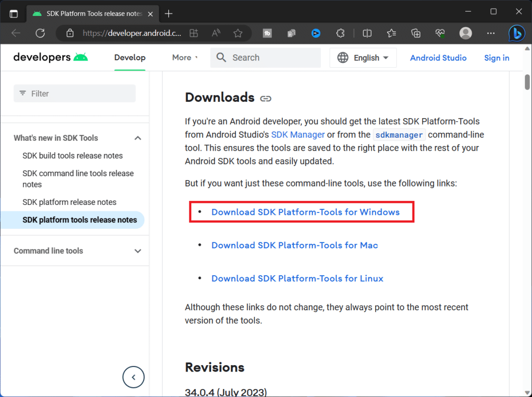
Task: Click the Favorites star lists icon
Action: [x=392, y=33]
